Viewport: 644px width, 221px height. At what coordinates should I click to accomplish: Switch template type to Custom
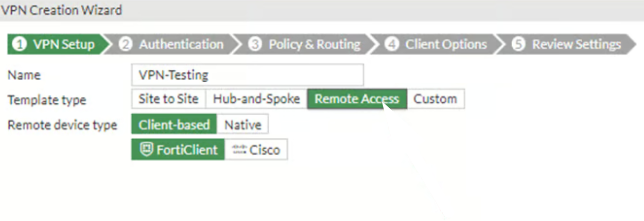pyautogui.click(x=435, y=99)
